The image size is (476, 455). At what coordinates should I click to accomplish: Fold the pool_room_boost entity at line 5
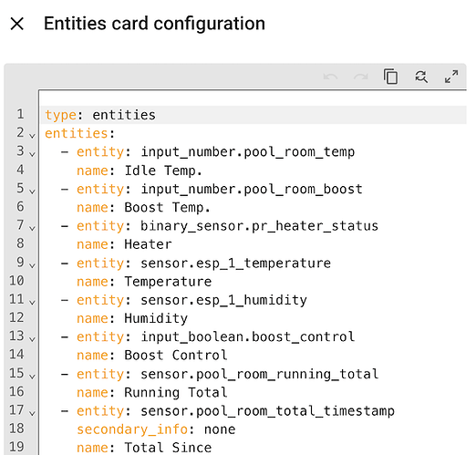32,191
